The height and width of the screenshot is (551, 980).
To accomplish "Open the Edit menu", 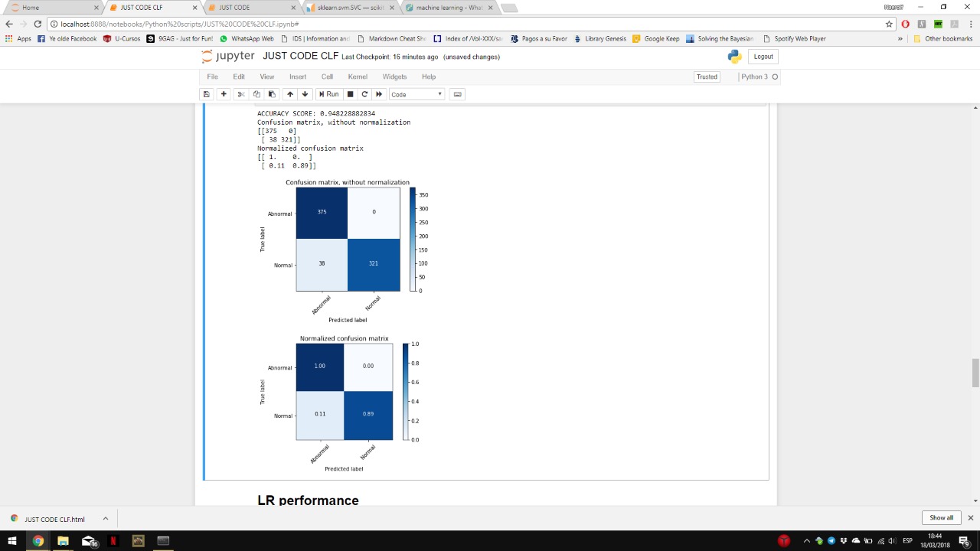I will [x=239, y=77].
